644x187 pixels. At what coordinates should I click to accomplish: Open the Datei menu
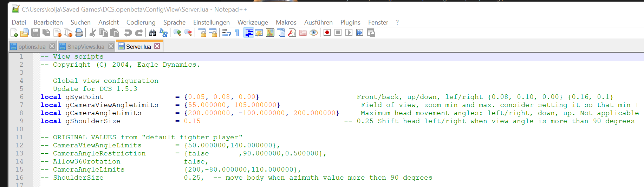19,22
